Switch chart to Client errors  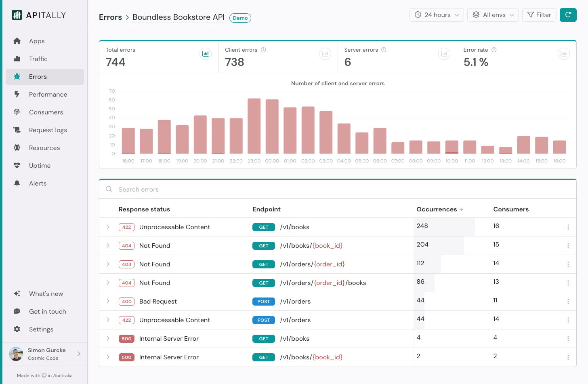coord(325,54)
